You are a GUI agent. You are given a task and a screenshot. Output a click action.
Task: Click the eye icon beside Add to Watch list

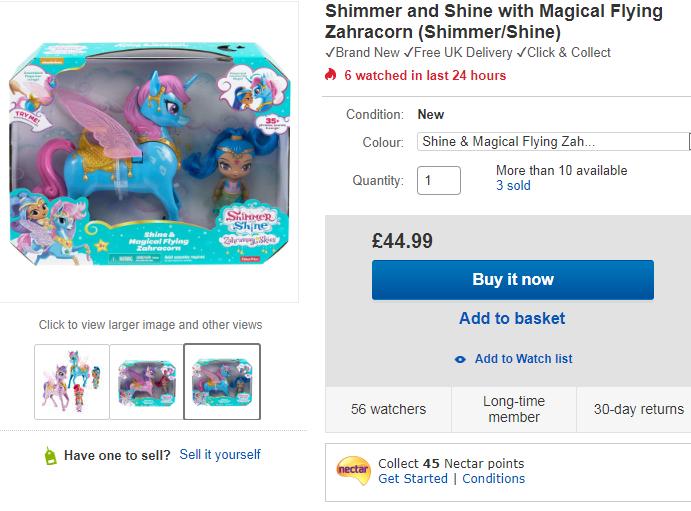(x=460, y=359)
